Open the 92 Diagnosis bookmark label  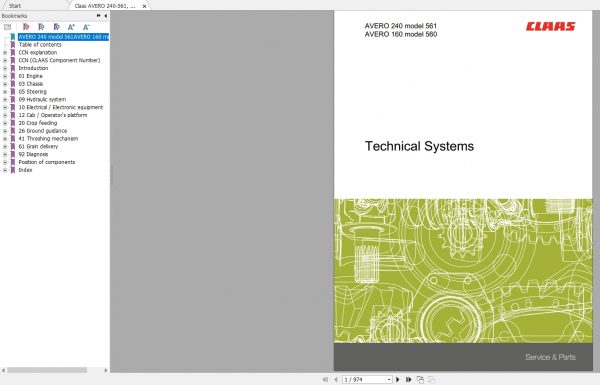pyautogui.click(x=33, y=155)
